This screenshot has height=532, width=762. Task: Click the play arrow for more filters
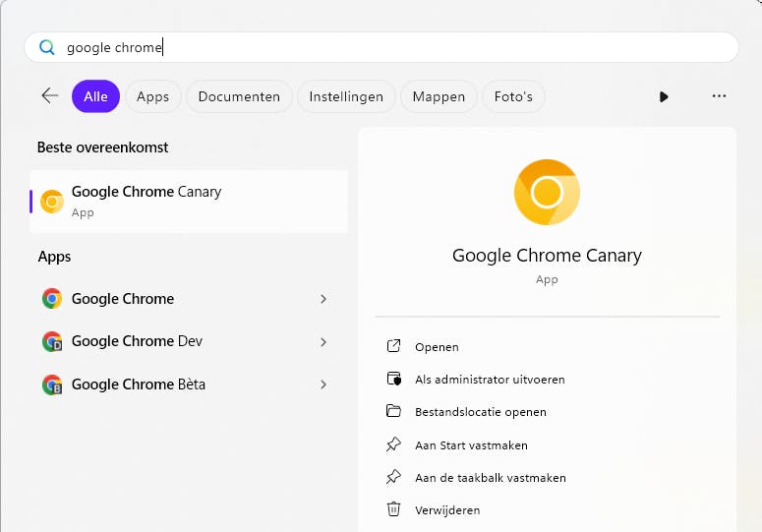(664, 96)
